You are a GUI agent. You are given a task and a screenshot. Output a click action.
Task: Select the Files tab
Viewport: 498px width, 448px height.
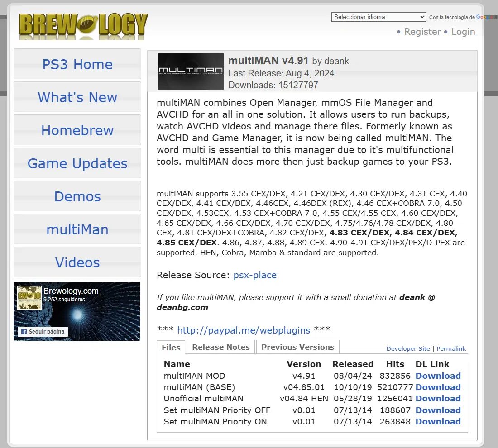(171, 348)
